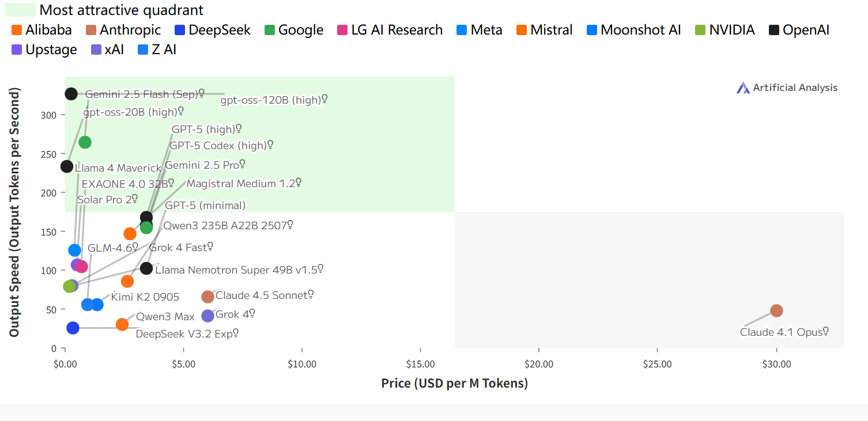Click the blue DeepSeek V3.2 Exp data point
Image resolution: width=868 pixels, height=421 pixels.
(73, 328)
